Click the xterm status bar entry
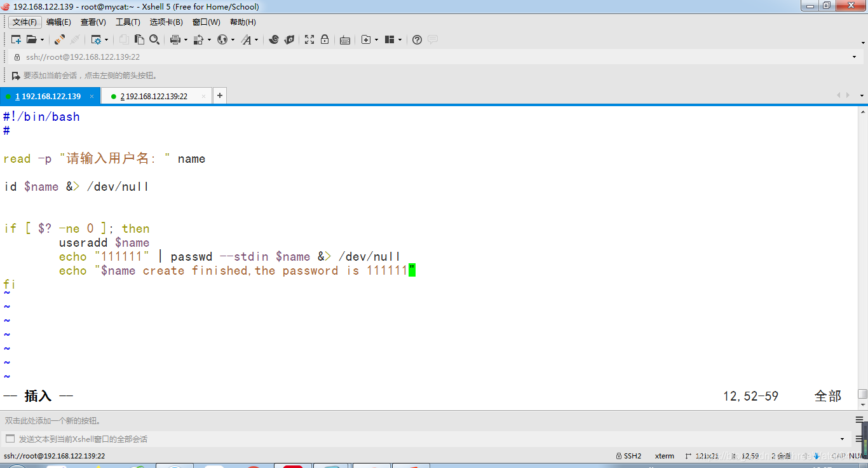This screenshot has width=868, height=468. tap(665, 456)
